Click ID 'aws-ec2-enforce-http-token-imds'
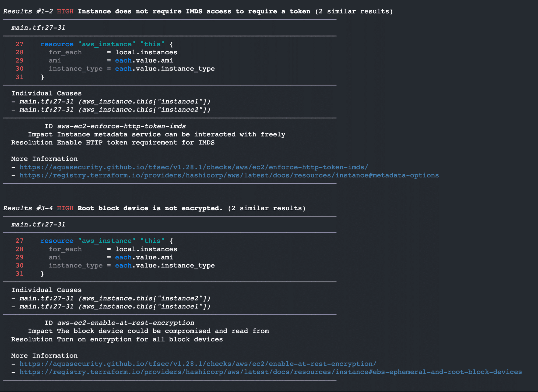This screenshot has width=538, height=392. 121,126
